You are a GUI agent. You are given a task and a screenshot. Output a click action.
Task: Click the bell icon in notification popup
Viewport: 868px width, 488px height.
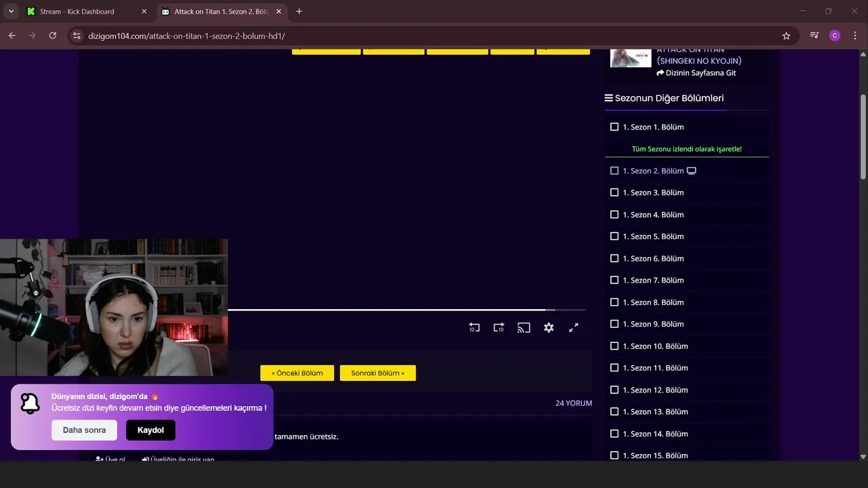(x=30, y=403)
